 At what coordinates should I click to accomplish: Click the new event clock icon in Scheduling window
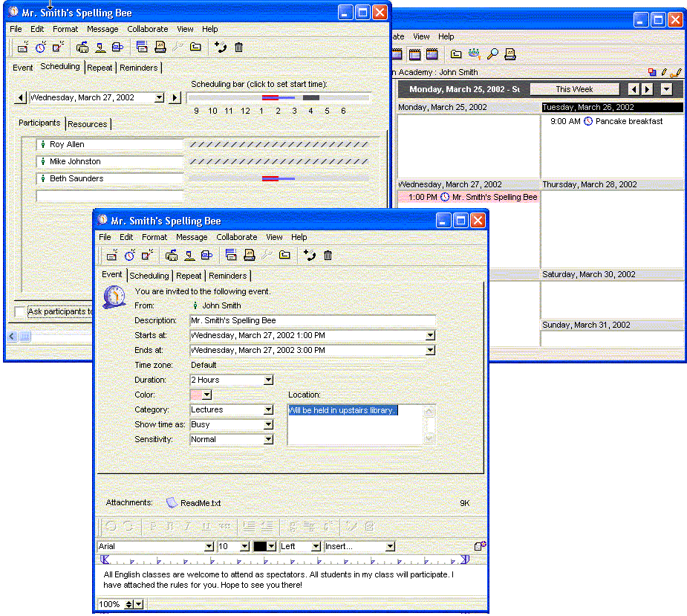coord(41,48)
